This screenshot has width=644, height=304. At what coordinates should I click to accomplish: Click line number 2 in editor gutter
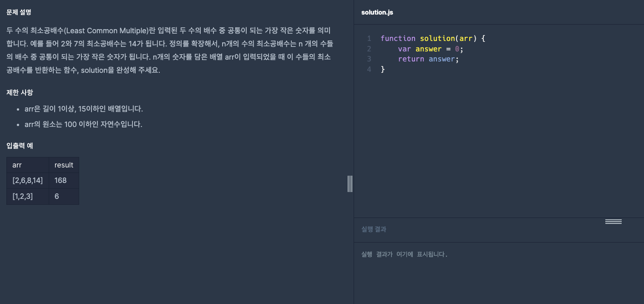[x=369, y=49]
